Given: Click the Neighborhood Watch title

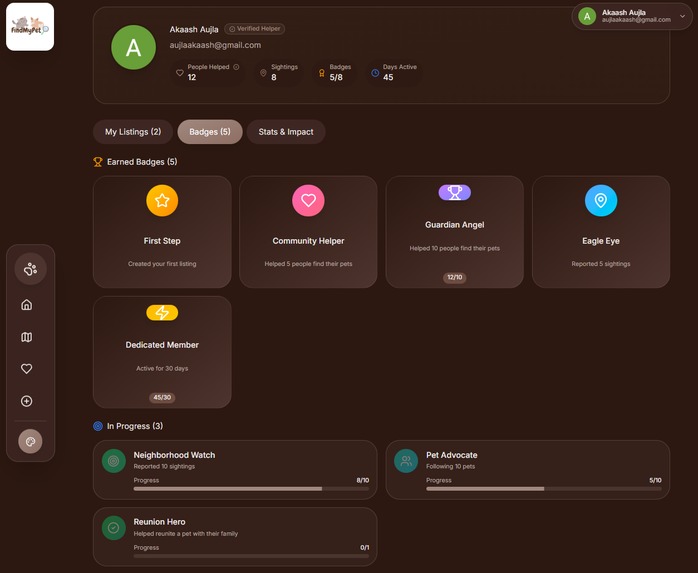Looking at the screenshot, I should (174, 455).
